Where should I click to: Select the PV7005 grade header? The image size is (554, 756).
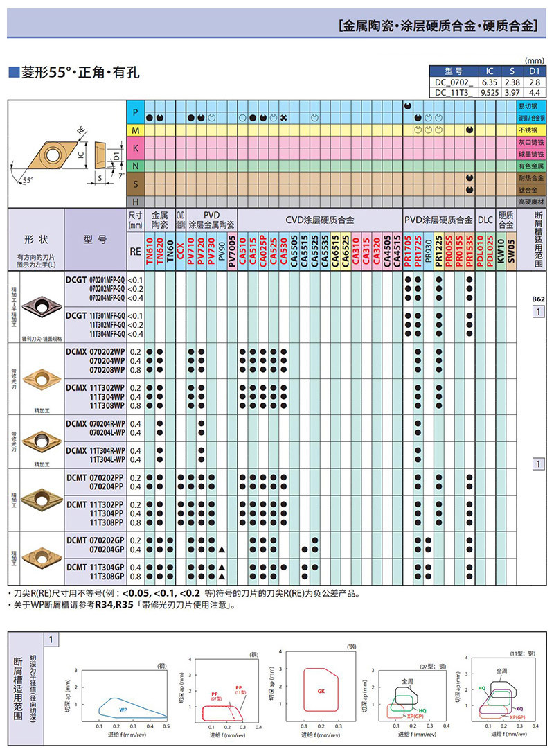click(232, 251)
